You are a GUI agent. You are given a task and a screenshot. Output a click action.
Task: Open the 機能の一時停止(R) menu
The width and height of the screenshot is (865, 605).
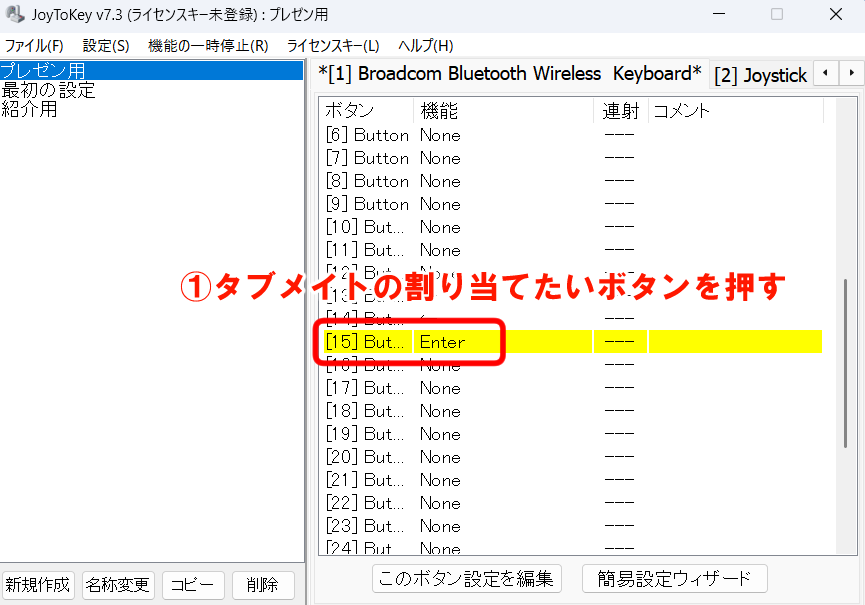(208, 46)
